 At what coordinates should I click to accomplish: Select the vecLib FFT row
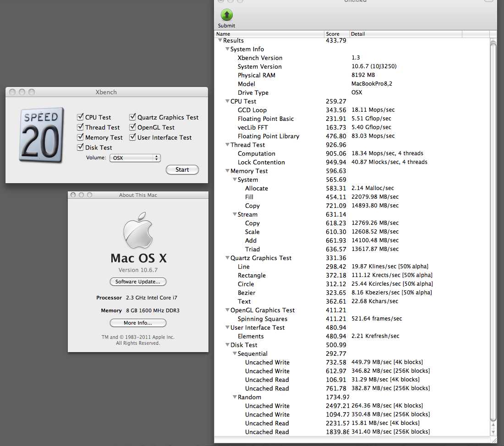click(352, 127)
